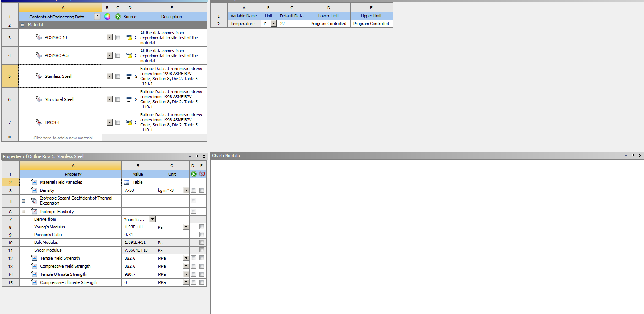Click the Variable Name column header
Image resolution: width=644 pixels, height=314 pixels.
[244, 16]
